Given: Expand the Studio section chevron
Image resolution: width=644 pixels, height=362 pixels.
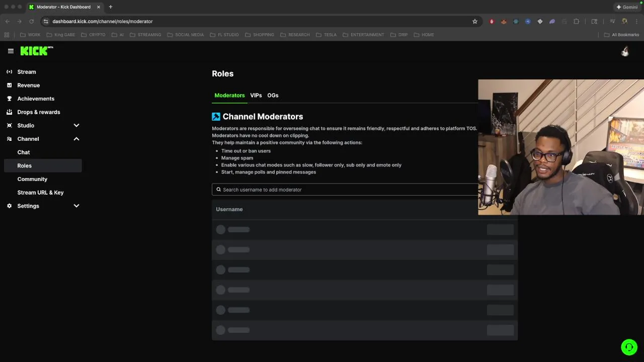Looking at the screenshot, I should (x=76, y=126).
